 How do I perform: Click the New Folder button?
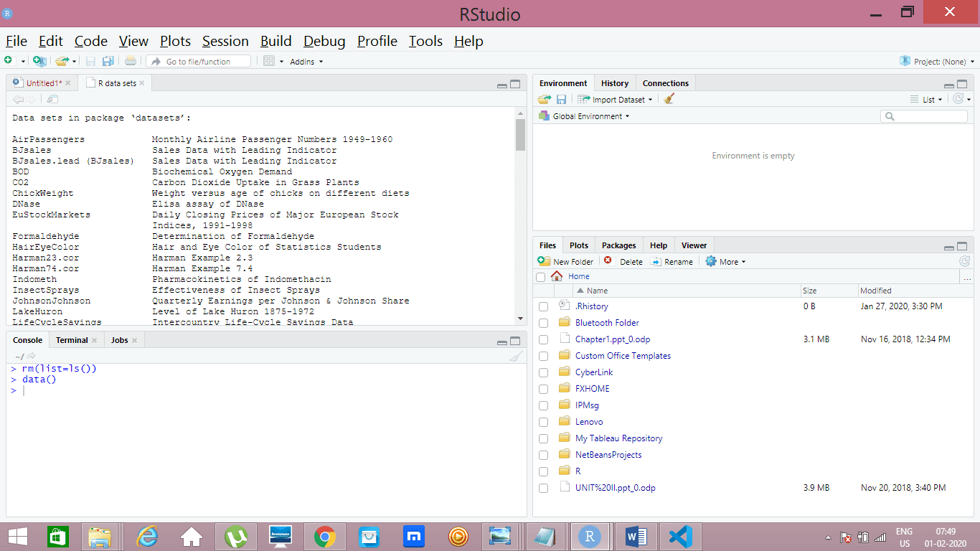coord(566,262)
